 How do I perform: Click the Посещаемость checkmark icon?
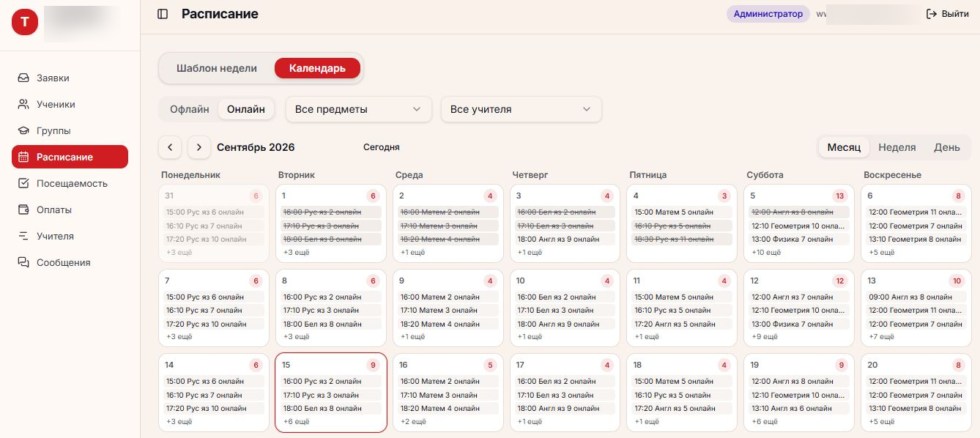[x=23, y=183]
